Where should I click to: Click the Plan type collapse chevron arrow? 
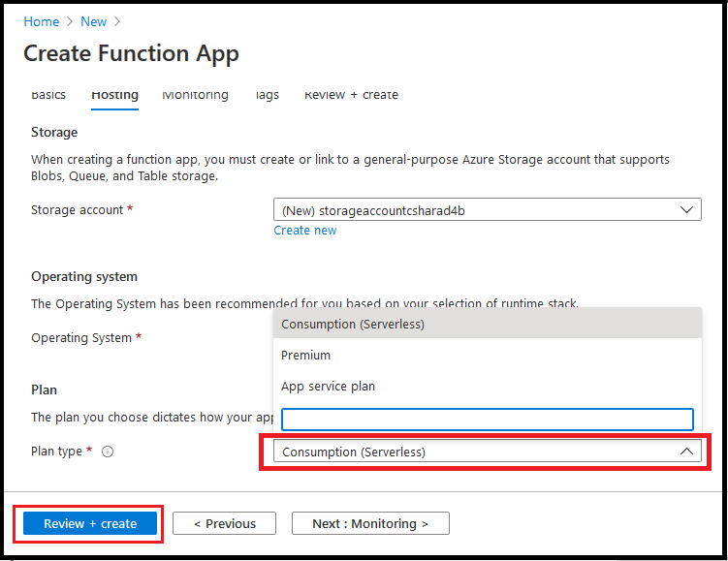click(x=686, y=452)
